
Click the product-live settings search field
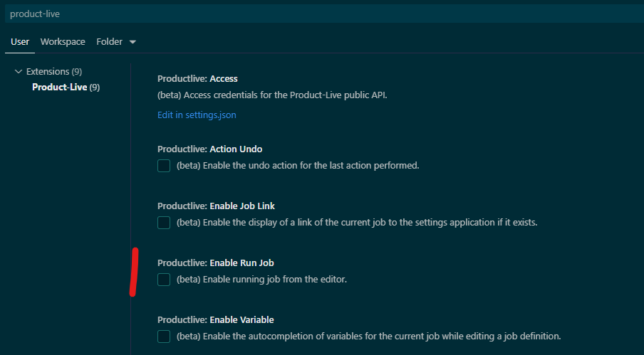coord(321,14)
